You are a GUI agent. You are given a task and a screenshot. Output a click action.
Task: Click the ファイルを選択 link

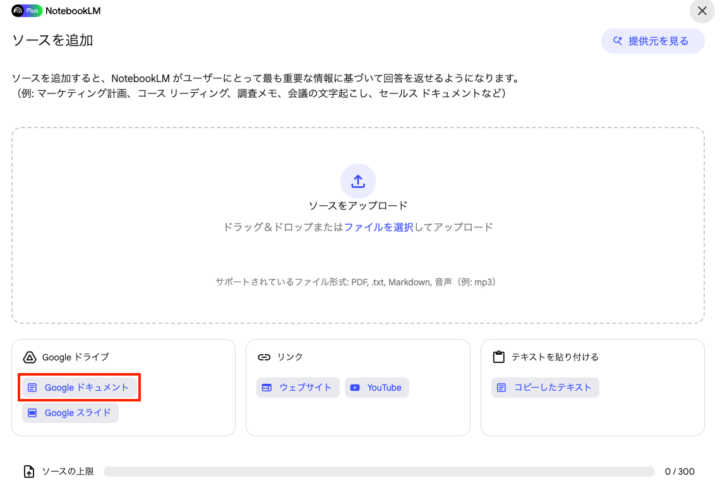(x=379, y=227)
